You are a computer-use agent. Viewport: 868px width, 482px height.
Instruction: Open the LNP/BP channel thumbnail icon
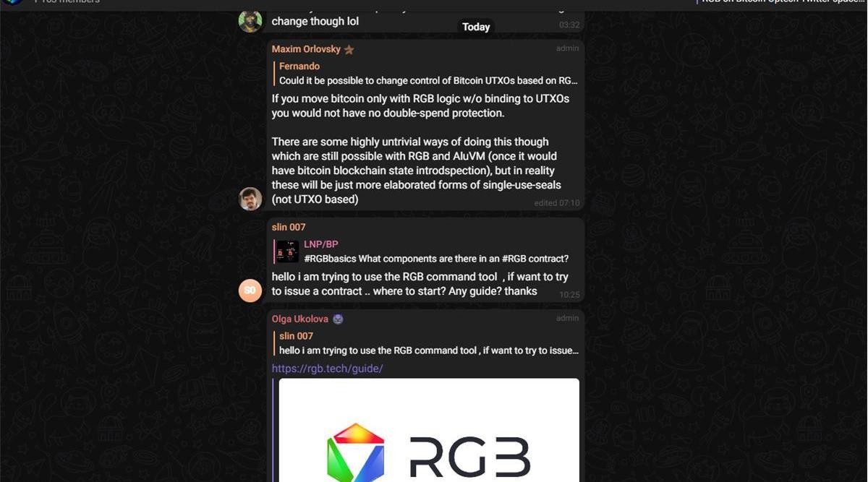point(288,251)
